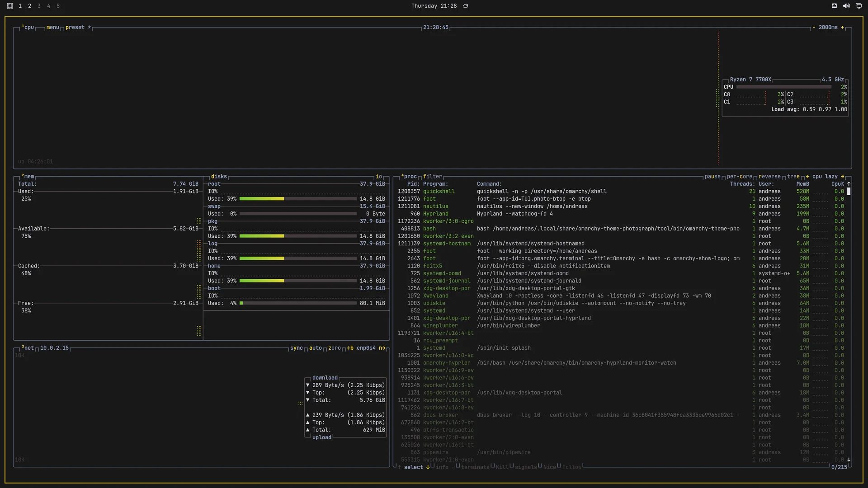This screenshot has width=868, height=488.
Task: Toggle auto scaling in net panel
Action: coord(316,348)
